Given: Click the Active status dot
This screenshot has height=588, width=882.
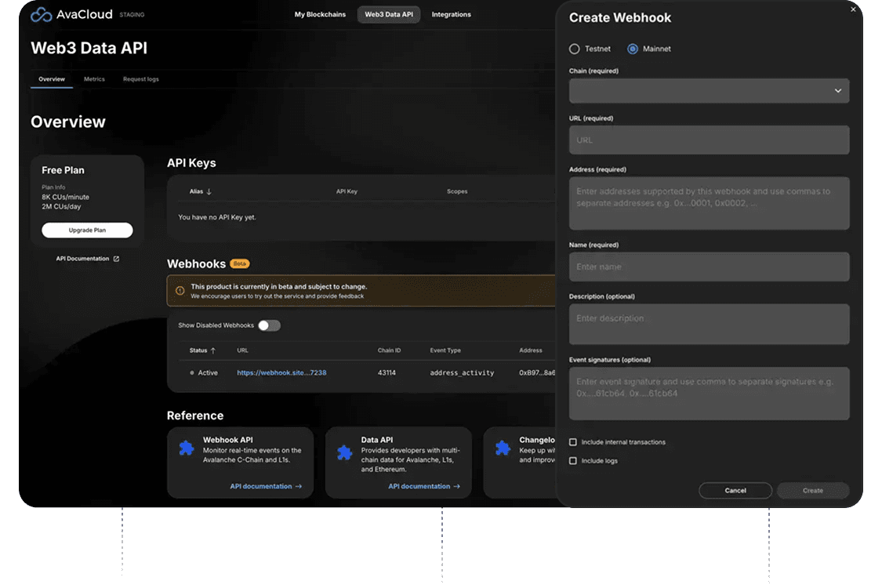Looking at the screenshot, I should tap(192, 373).
